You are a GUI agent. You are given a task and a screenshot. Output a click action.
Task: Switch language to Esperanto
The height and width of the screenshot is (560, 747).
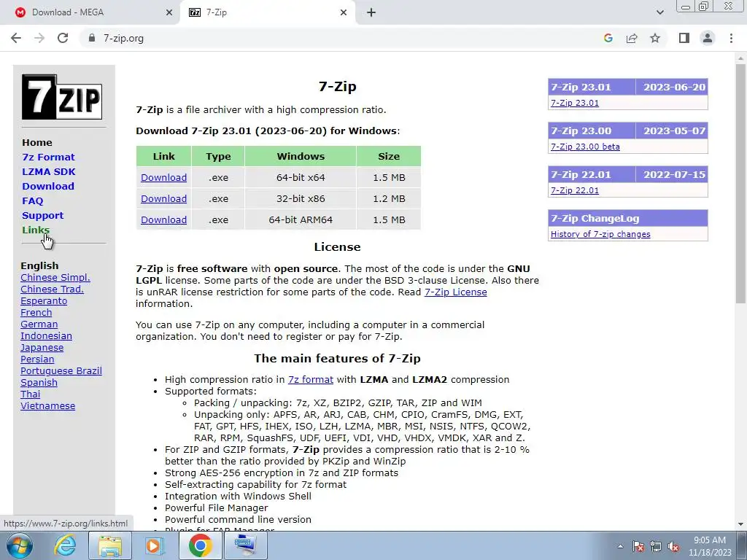[44, 301]
